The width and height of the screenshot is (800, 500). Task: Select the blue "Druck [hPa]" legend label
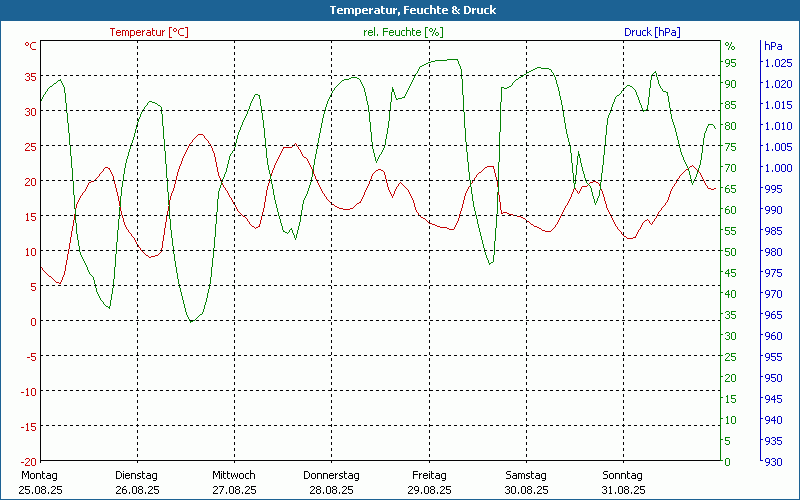tap(652, 32)
